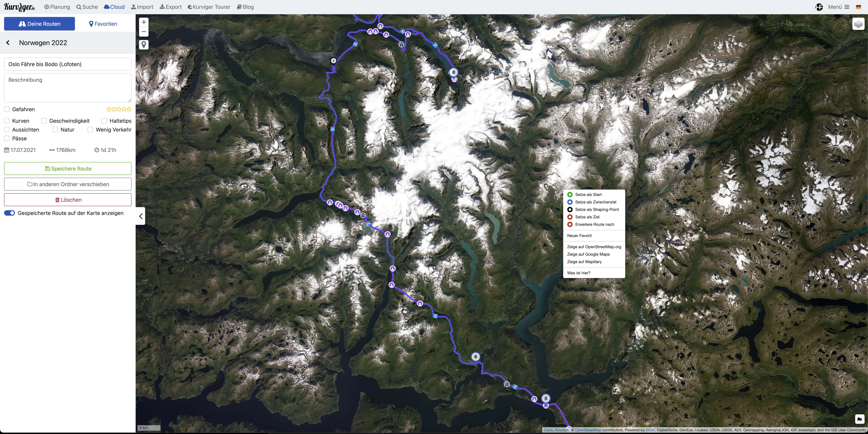Screen dimensions: 868x434
Task: Open the map layers selector
Action: coord(858,24)
